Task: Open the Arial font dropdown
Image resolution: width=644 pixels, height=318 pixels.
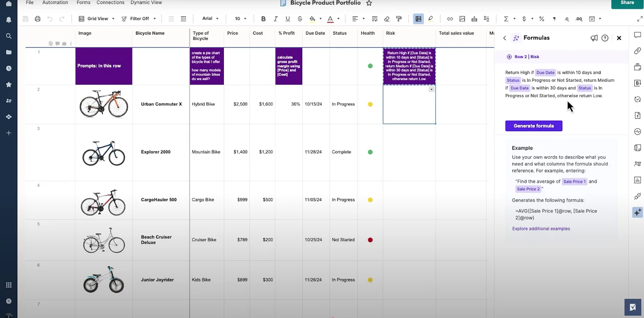Action: (x=210, y=19)
